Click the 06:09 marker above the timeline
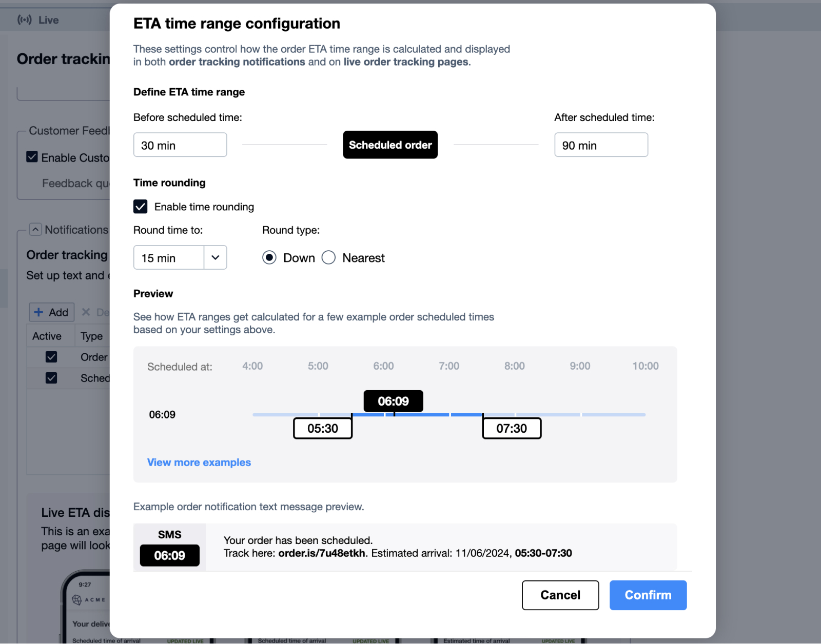 coord(393,401)
